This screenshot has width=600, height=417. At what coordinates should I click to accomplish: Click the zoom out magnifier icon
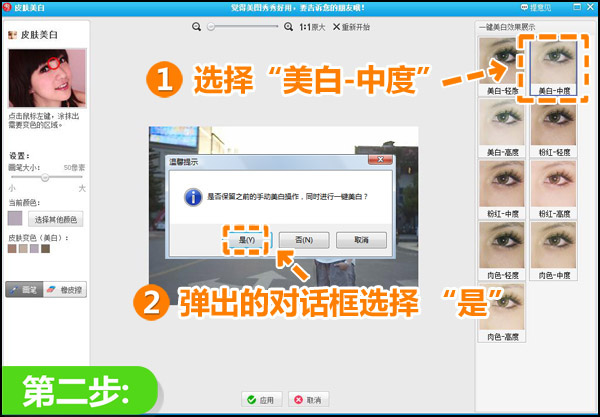198,27
